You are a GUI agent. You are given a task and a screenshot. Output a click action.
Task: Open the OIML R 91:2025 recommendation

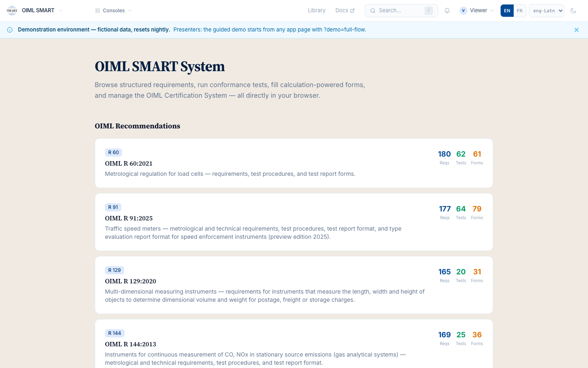point(294,222)
